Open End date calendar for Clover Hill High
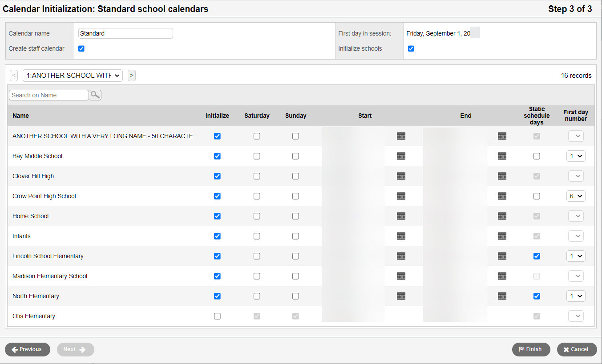This screenshot has width=602, height=364. pyautogui.click(x=502, y=176)
